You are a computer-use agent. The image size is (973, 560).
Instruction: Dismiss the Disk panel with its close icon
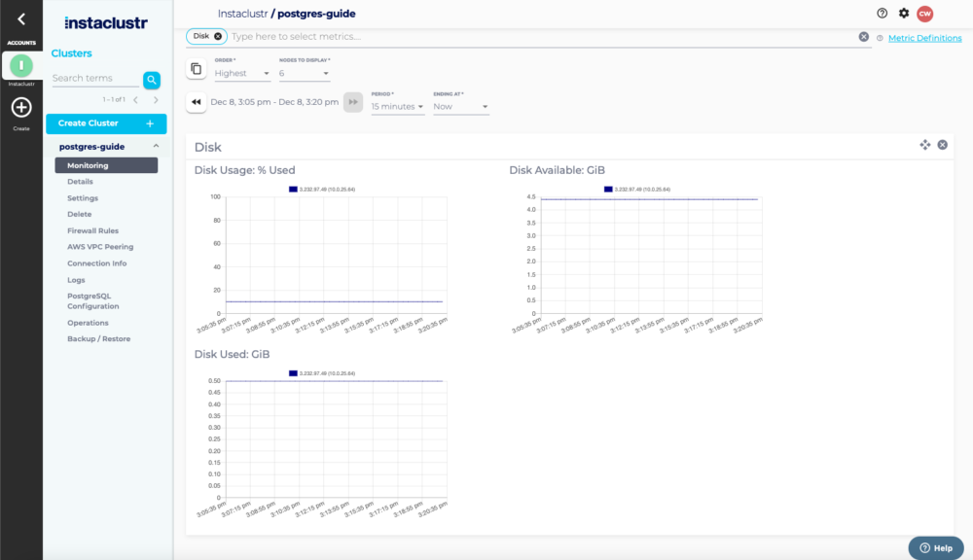tap(942, 144)
